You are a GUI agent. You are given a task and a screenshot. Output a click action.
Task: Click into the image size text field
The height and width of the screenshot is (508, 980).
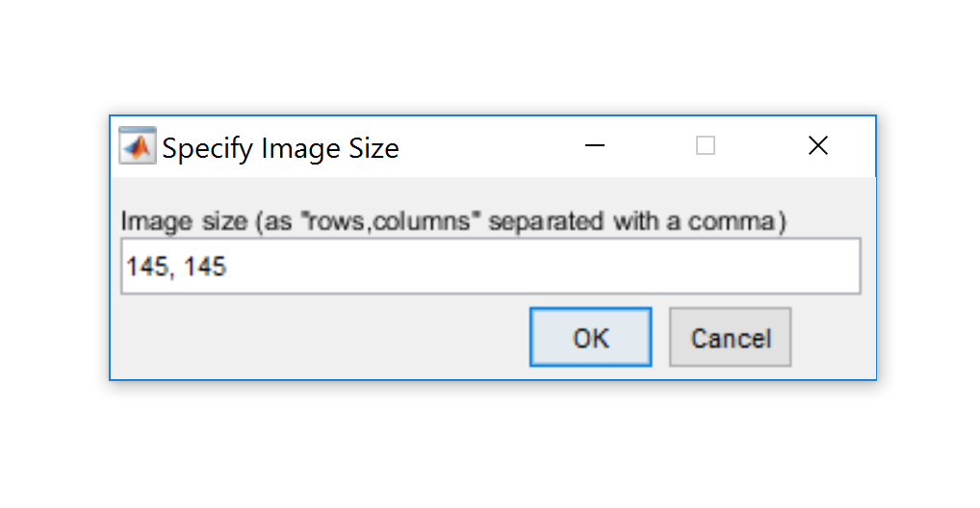click(491, 267)
